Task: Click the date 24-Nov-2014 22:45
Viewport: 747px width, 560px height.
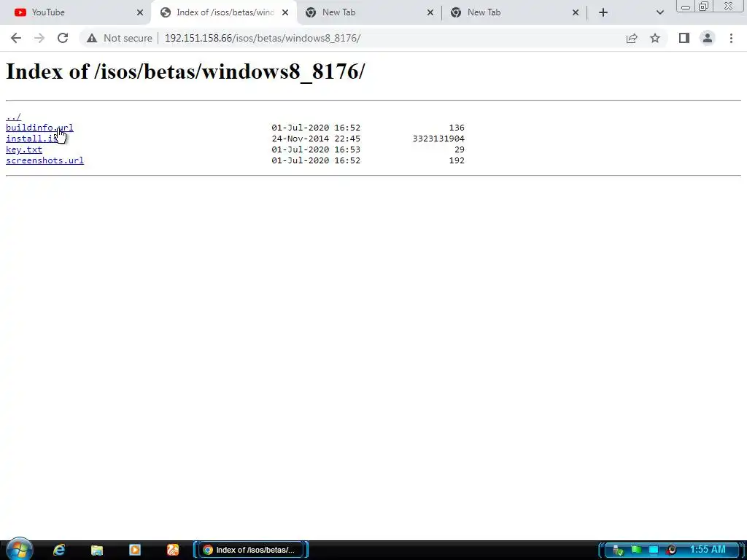Action: click(316, 139)
